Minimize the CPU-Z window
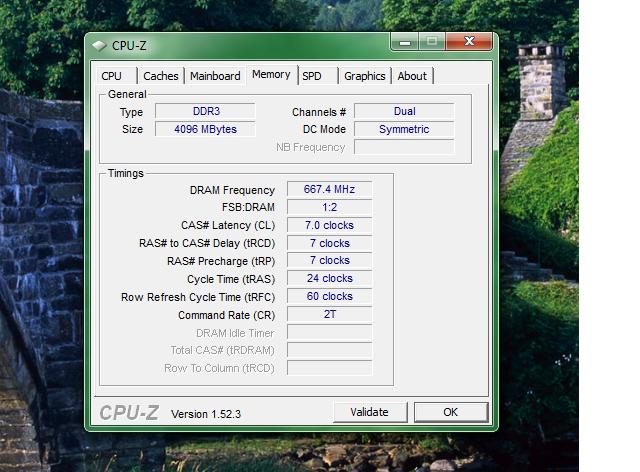This screenshot has width=640, height=472. [404, 41]
